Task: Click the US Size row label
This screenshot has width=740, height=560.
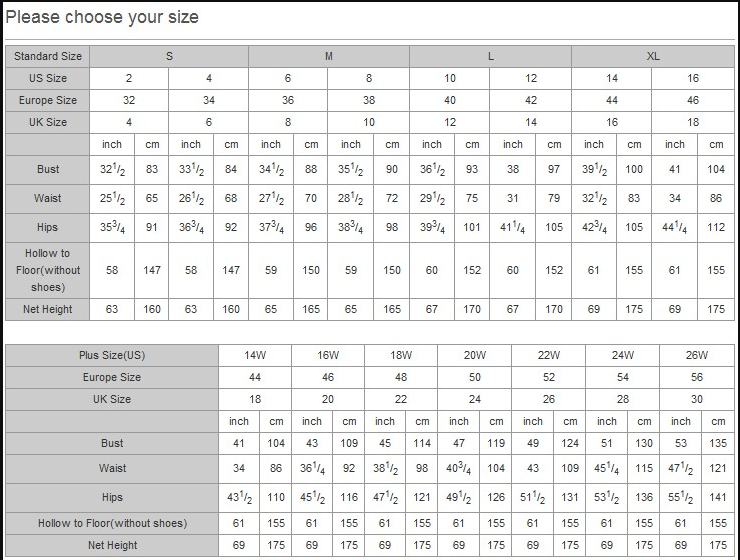Action: point(48,78)
